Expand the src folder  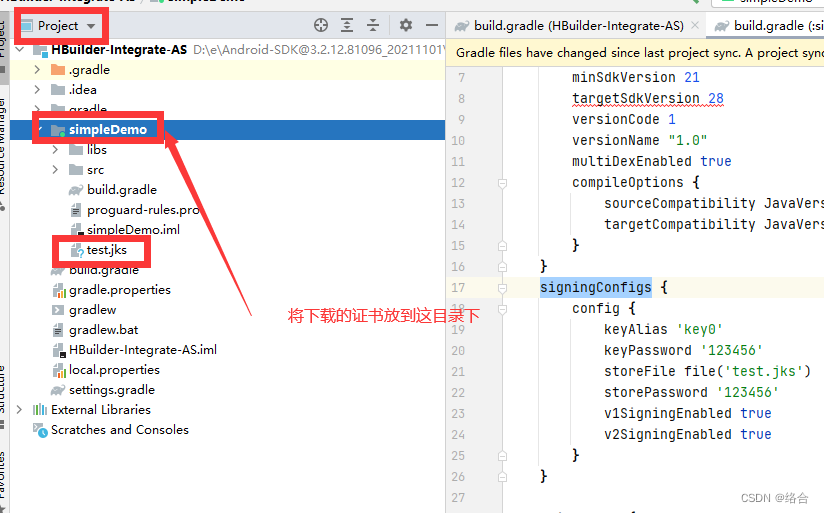click(x=55, y=170)
